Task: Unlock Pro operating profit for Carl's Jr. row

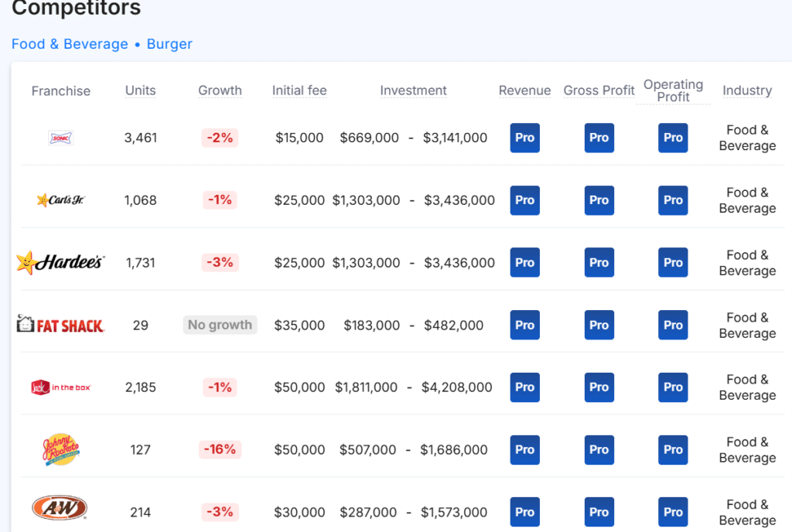Action: 673,200
